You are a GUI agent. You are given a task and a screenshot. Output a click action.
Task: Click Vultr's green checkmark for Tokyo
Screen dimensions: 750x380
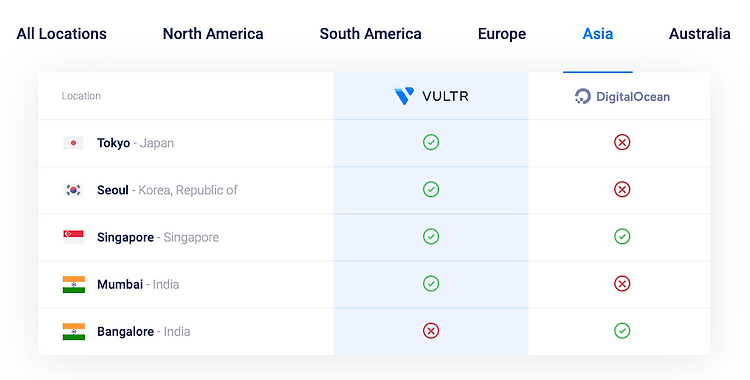click(431, 142)
